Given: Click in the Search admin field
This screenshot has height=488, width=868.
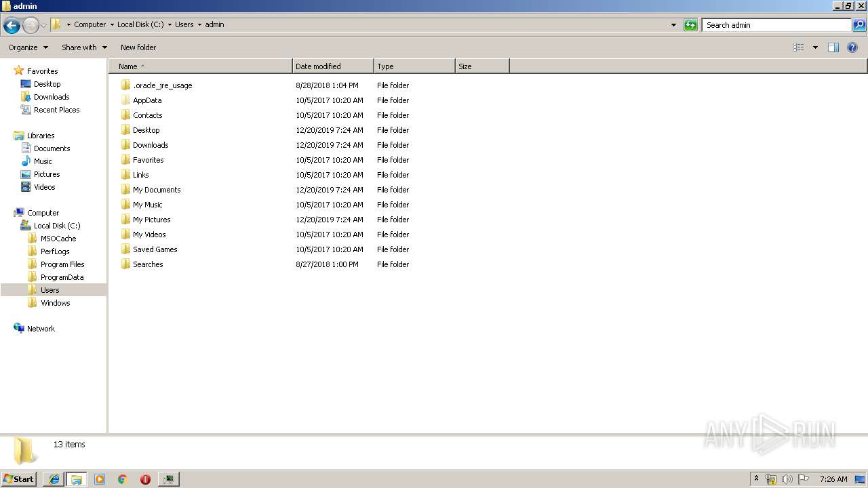Looking at the screenshot, I should pos(776,25).
